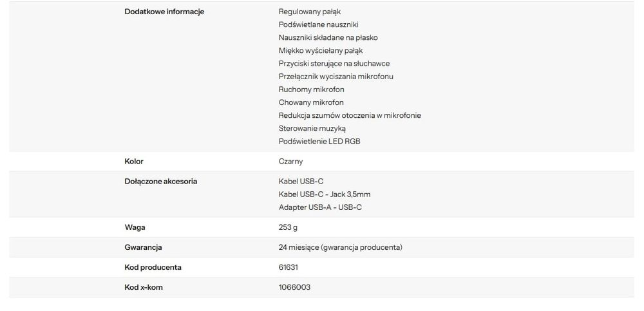Click the 'Chowany mikrofon' entry
The height and width of the screenshot is (311, 644).
(x=311, y=102)
